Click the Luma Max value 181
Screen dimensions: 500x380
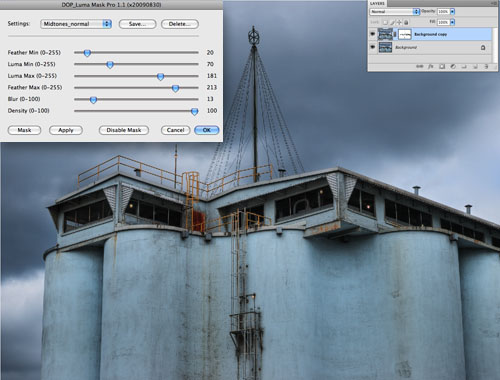[x=212, y=76]
